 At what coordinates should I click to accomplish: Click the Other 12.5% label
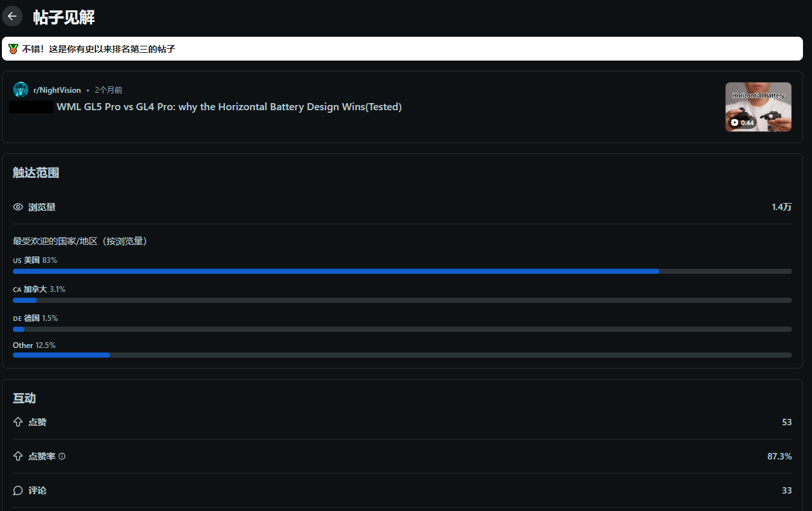(x=34, y=345)
